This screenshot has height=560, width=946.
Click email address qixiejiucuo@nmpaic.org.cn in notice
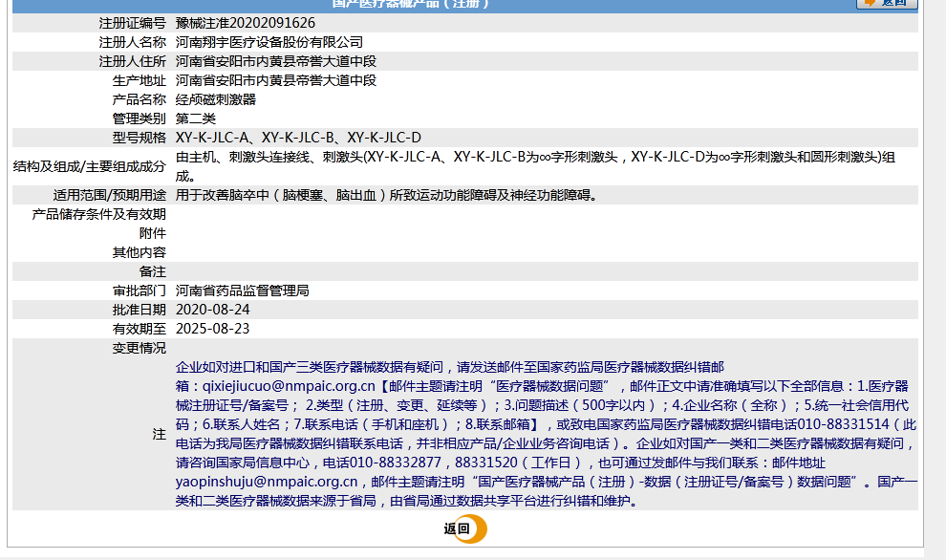coord(289,386)
